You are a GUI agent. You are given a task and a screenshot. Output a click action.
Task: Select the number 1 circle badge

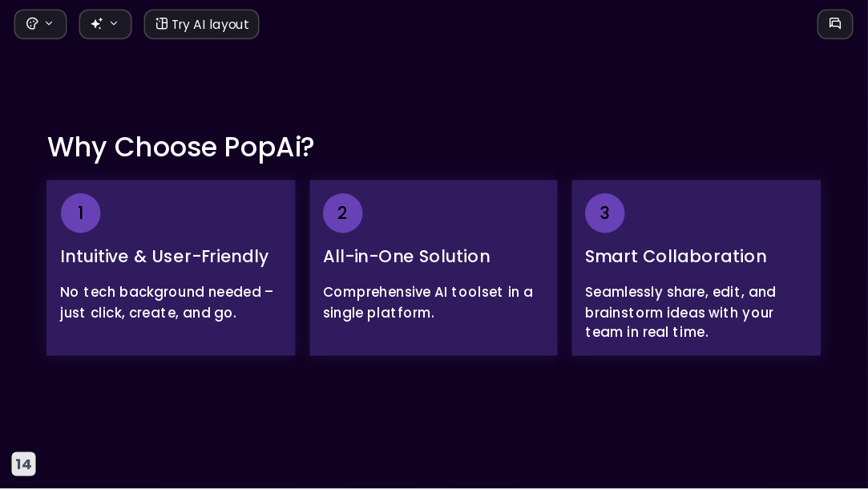coord(81,213)
